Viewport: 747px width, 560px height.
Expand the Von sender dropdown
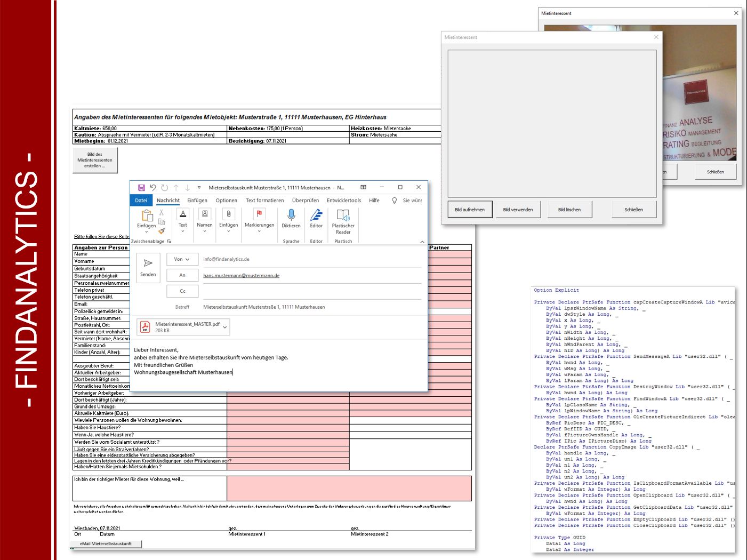pos(182,259)
